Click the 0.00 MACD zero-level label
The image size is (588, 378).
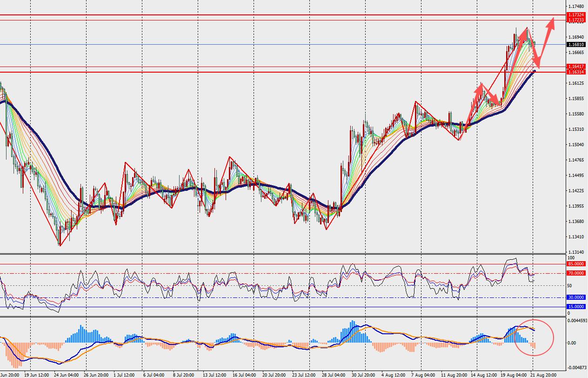573,343
